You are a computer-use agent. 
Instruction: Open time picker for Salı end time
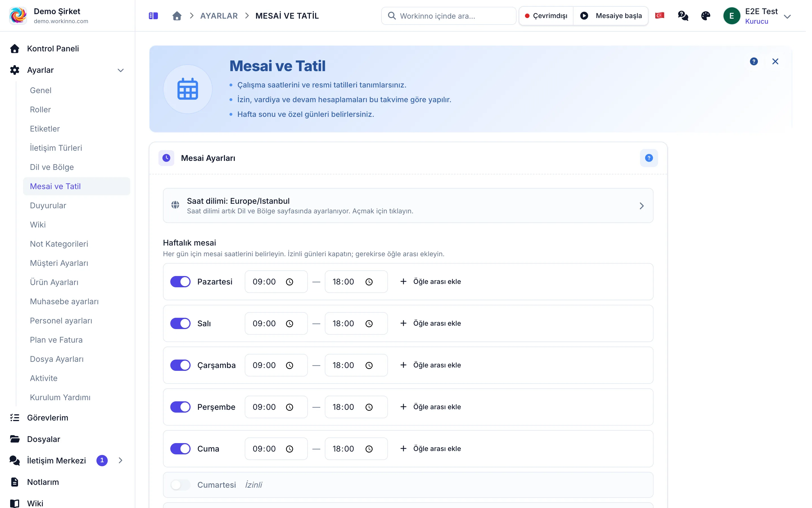pos(369,323)
